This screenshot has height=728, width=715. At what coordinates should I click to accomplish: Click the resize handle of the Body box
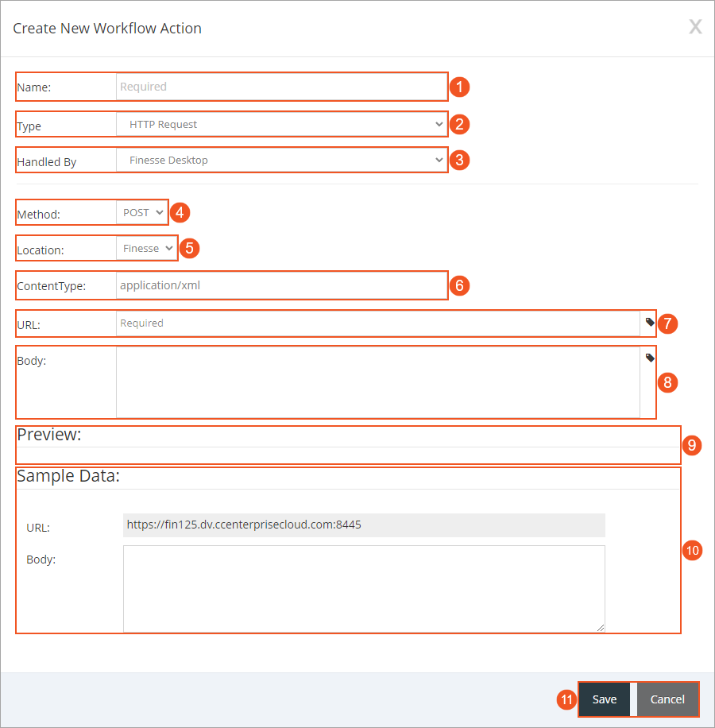[601, 627]
